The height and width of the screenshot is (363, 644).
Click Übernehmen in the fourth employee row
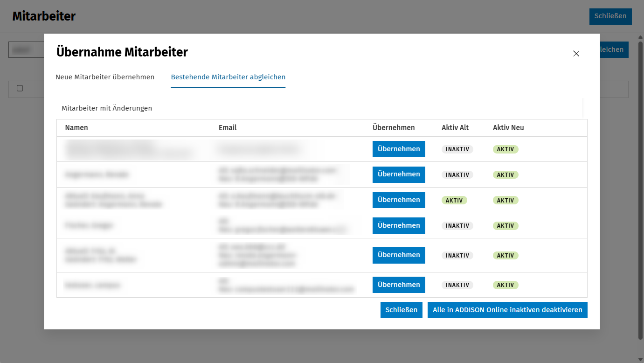coord(399,226)
